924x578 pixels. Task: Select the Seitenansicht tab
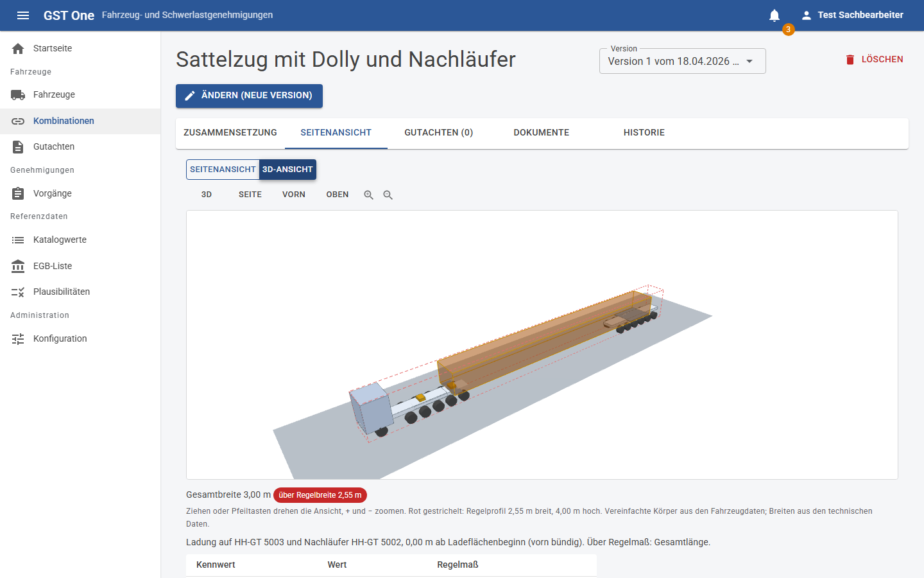[x=336, y=133]
